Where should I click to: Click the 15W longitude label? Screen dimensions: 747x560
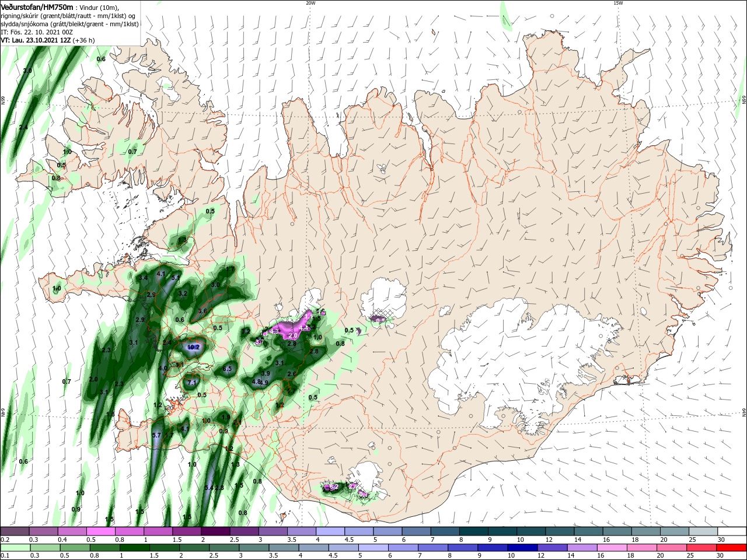618,3
